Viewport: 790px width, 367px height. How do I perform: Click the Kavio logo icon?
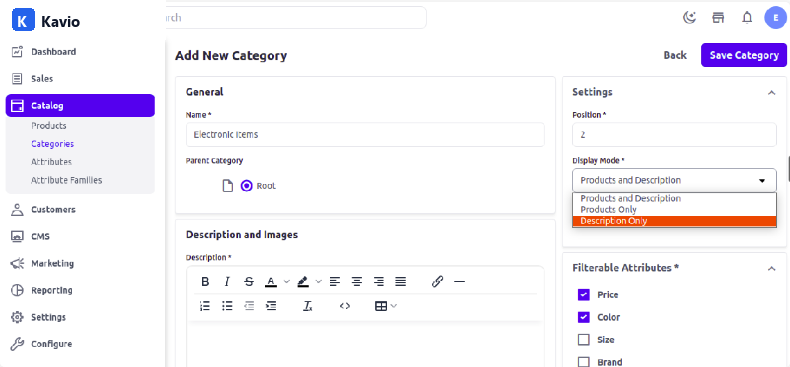click(23, 21)
